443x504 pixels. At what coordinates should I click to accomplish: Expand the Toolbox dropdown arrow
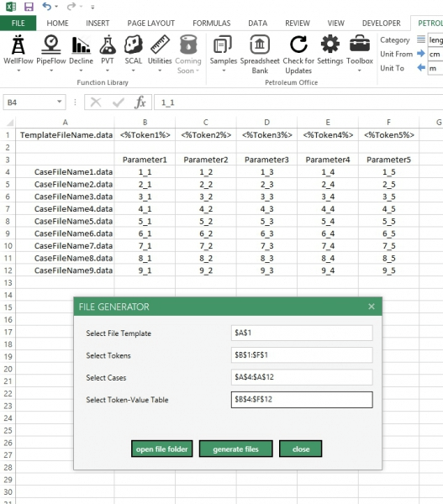tap(360, 71)
